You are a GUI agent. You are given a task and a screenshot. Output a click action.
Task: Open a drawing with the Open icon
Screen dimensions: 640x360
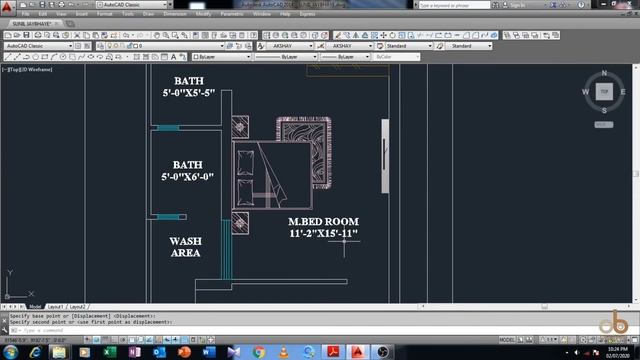point(17,36)
